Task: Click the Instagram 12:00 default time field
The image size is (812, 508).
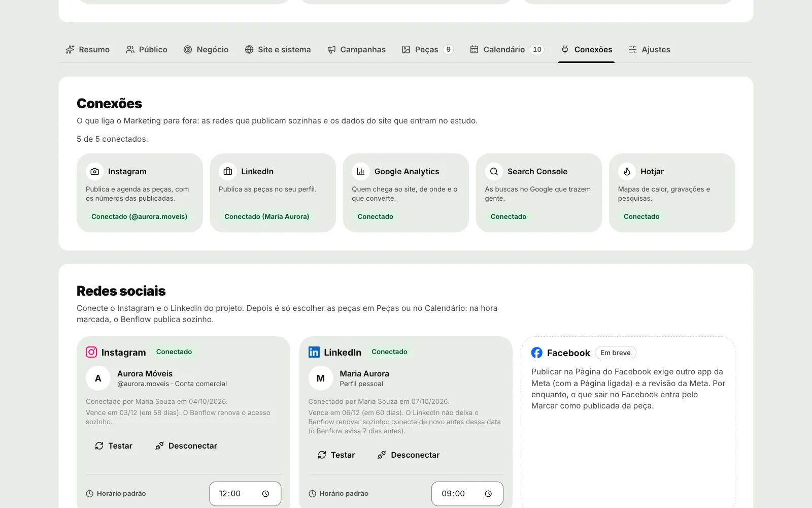Action: click(x=245, y=494)
